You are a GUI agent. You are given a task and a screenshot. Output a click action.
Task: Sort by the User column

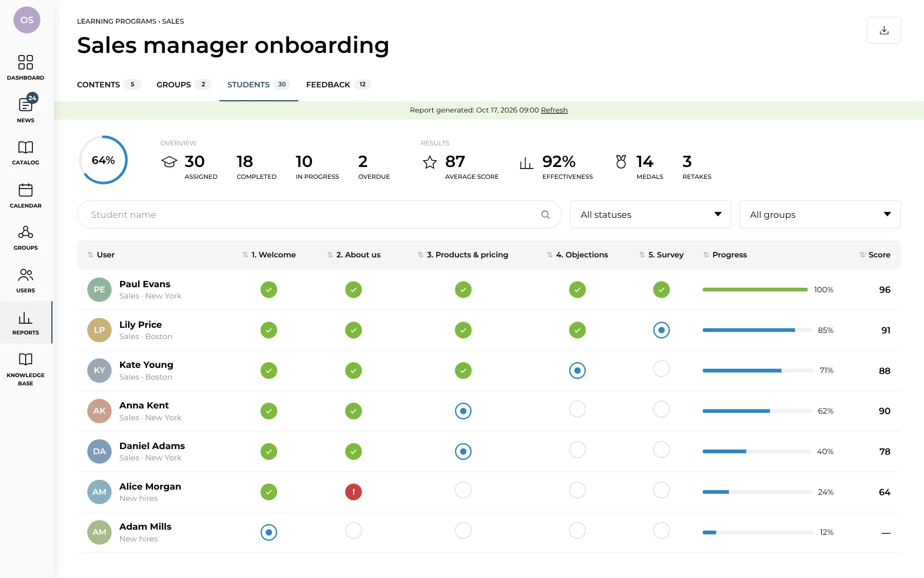tap(101, 255)
